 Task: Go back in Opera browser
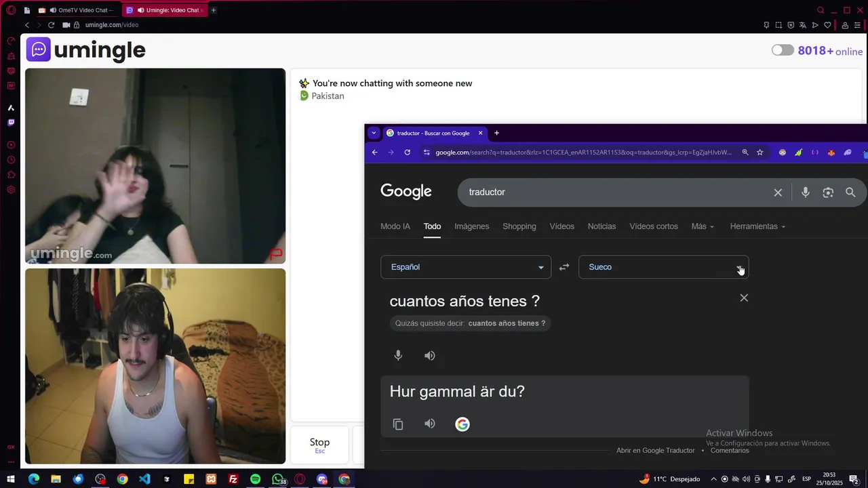[x=27, y=25]
